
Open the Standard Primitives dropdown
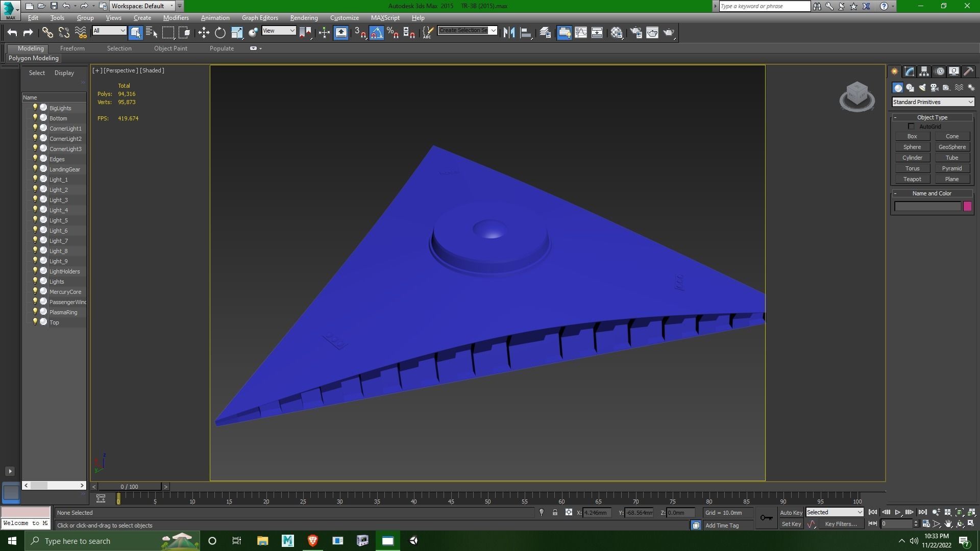point(932,102)
